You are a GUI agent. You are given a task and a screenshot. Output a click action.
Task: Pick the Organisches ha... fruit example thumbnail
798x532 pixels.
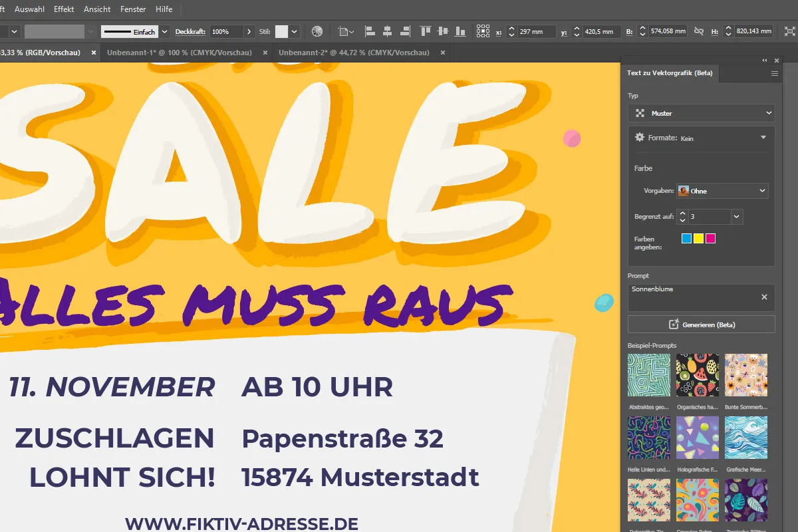point(698,375)
